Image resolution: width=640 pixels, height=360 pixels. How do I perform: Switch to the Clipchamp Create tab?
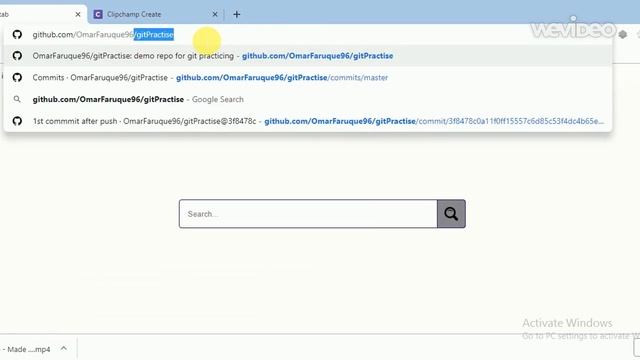(155, 14)
